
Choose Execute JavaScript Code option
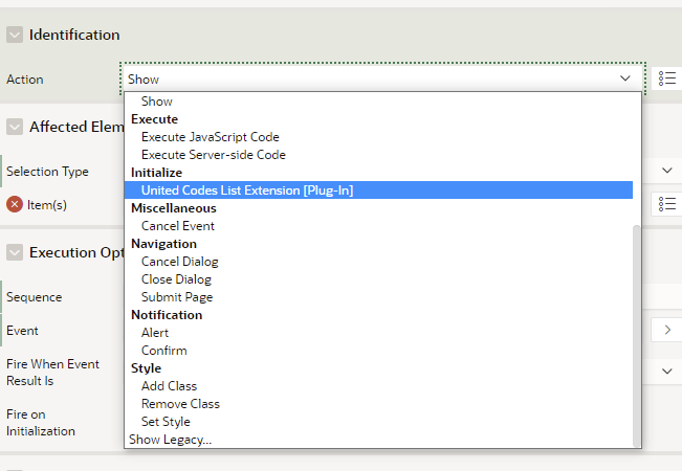tap(378, 137)
